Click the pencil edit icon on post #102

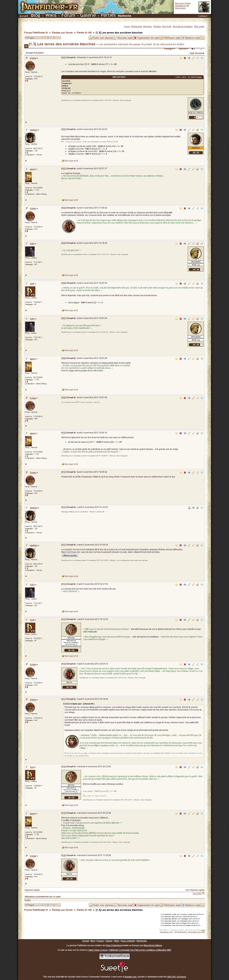[189, 130]
